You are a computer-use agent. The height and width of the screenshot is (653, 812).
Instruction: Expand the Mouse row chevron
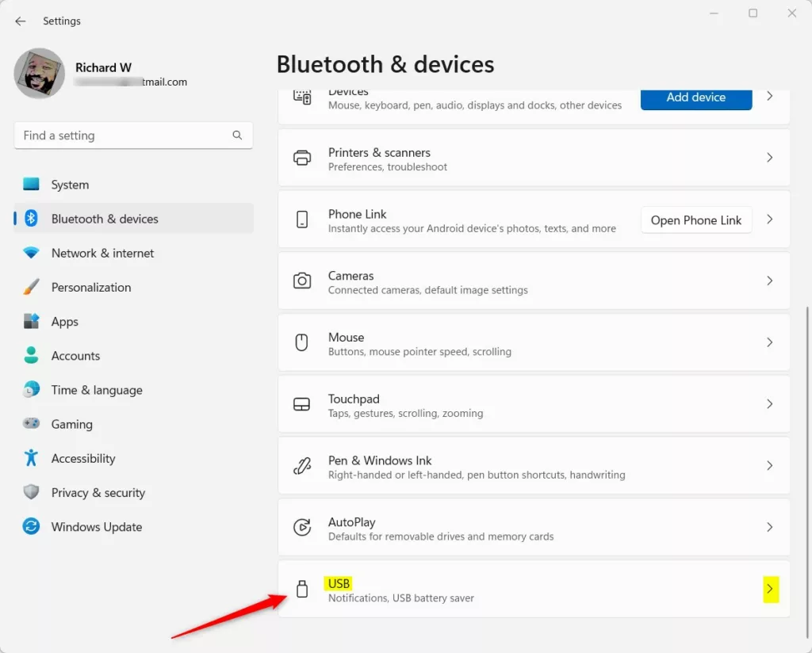[770, 342]
